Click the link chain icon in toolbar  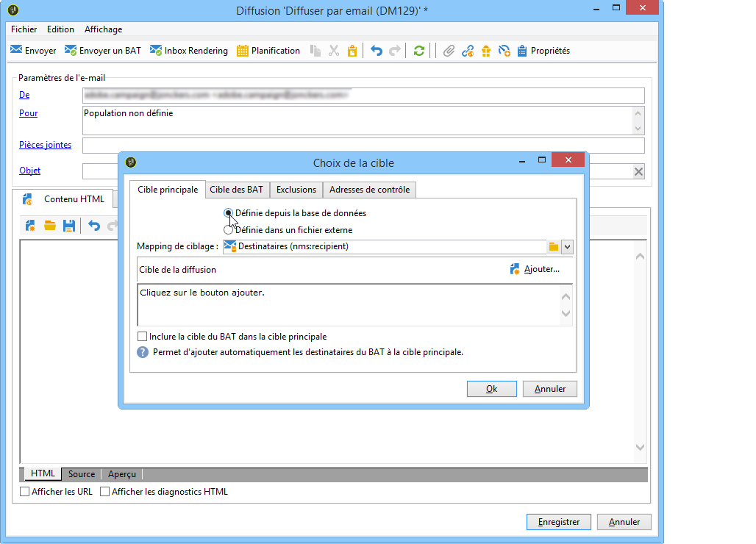[467, 51]
